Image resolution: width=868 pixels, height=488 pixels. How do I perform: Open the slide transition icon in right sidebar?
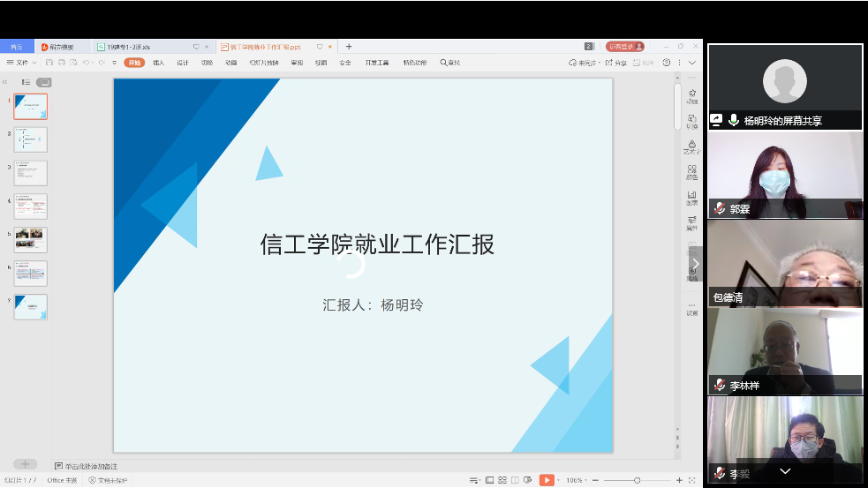click(692, 121)
